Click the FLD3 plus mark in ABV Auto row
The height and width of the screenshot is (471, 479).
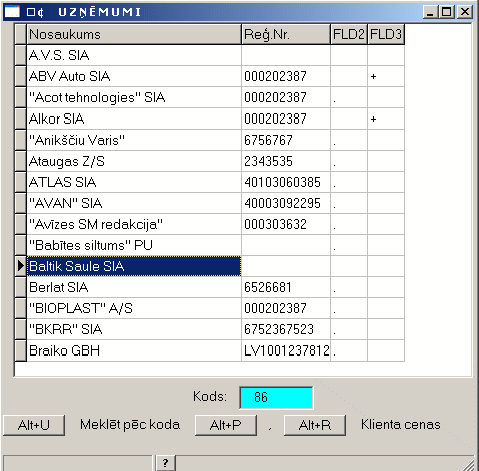click(x=373, y=76)
